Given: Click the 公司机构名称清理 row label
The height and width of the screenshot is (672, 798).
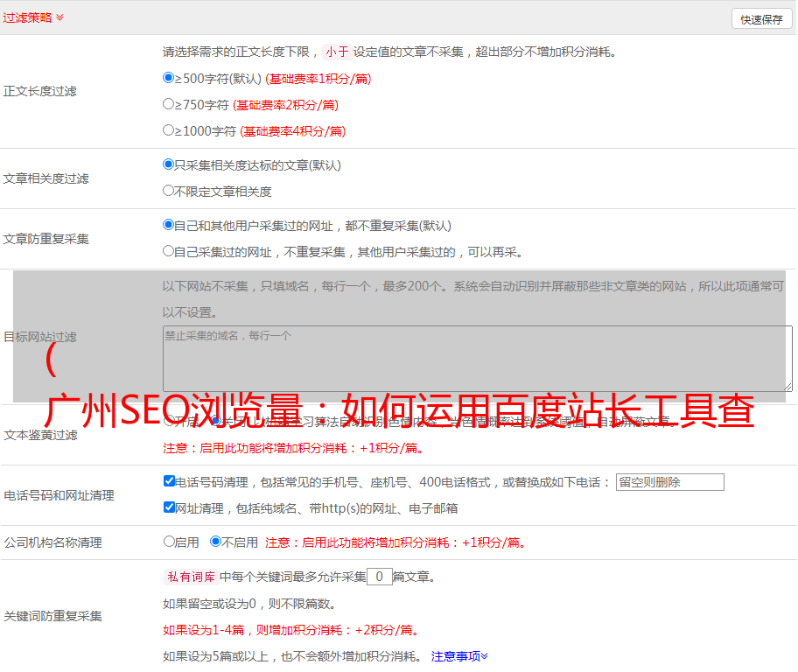Looking at the screenshot, I should pyautogui.click(x=52, y=542).
